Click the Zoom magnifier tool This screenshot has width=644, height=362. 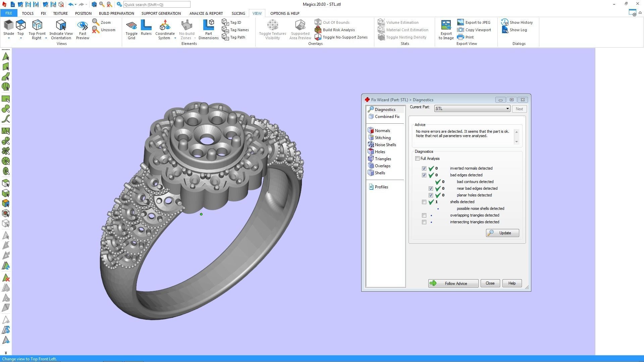pos(102,22)
